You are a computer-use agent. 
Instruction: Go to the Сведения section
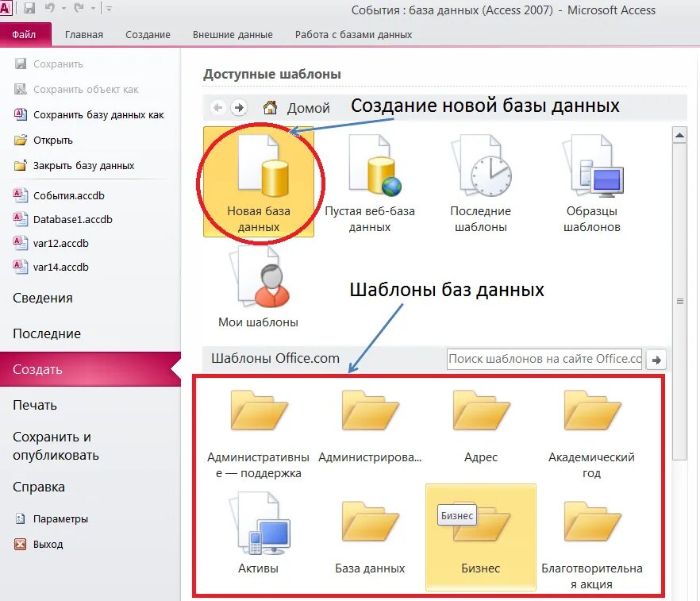[42, 298]
